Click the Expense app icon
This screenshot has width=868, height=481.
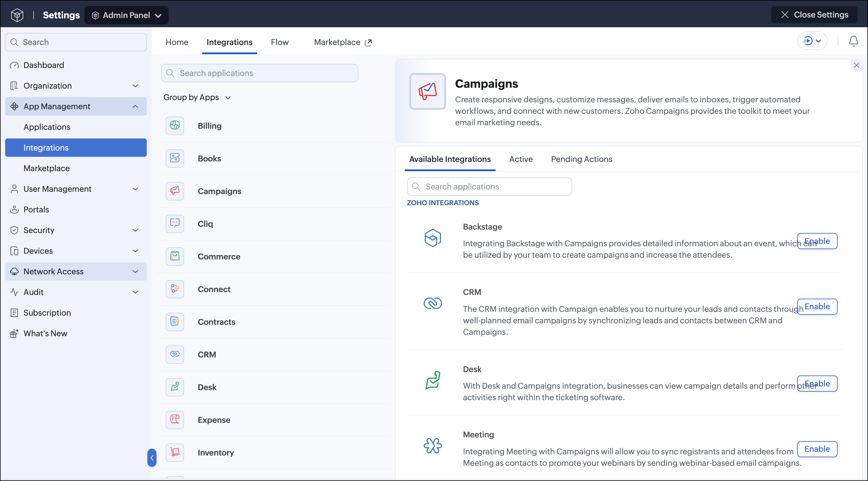pyautogui.click(x=175, y=420)
